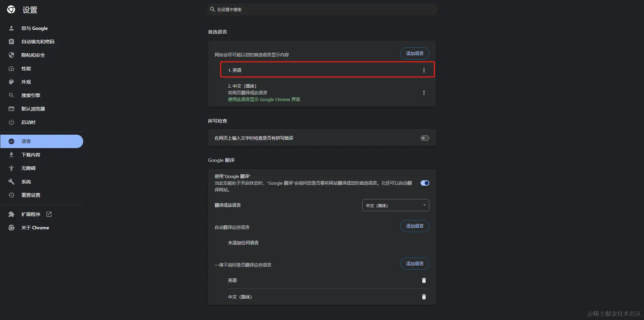
Task: Click the power icon for 启动时
Action: (11, 122)
